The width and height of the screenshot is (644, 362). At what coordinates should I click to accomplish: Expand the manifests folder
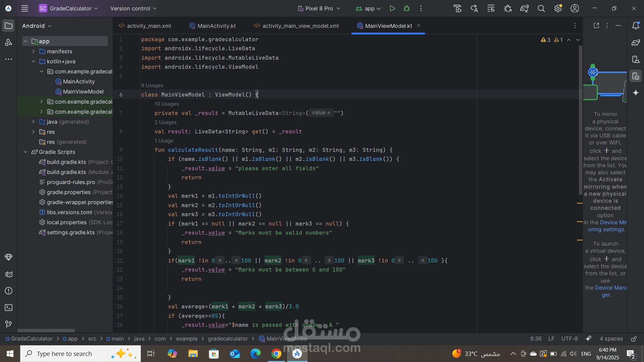34,51
